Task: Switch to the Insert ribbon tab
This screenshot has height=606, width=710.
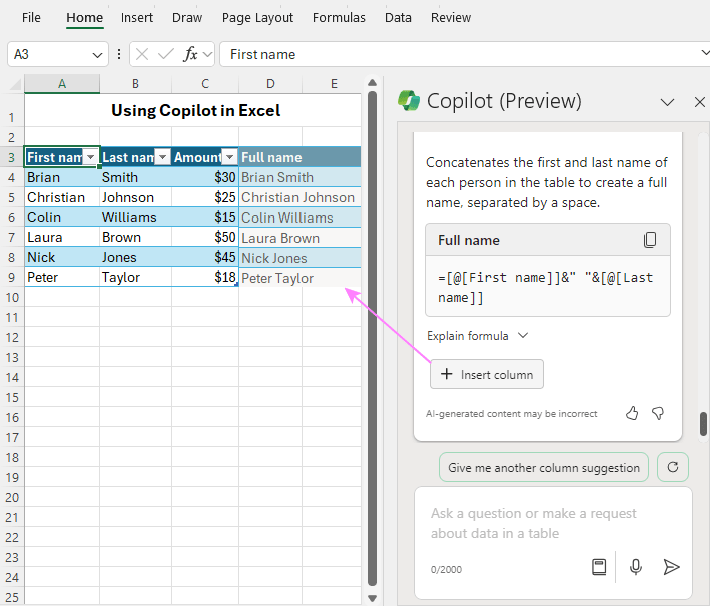Action: tap(137, 18)
